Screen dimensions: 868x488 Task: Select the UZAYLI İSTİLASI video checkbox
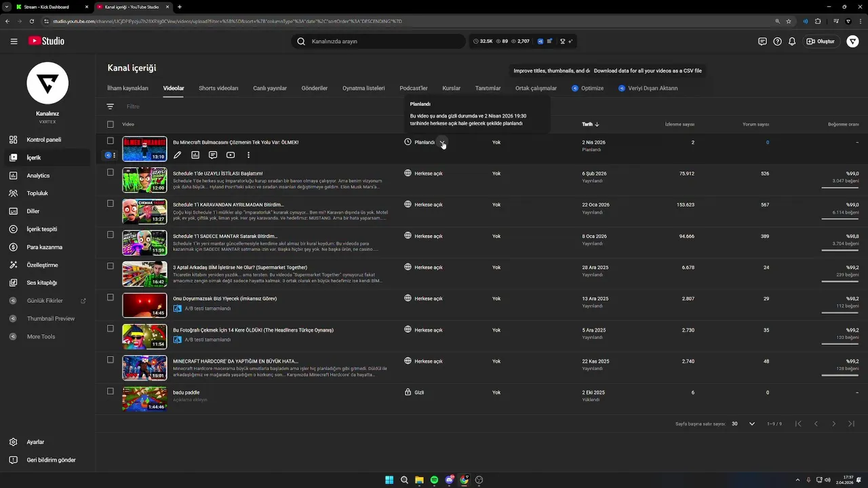pyautogui.click(x=111, y=172)
